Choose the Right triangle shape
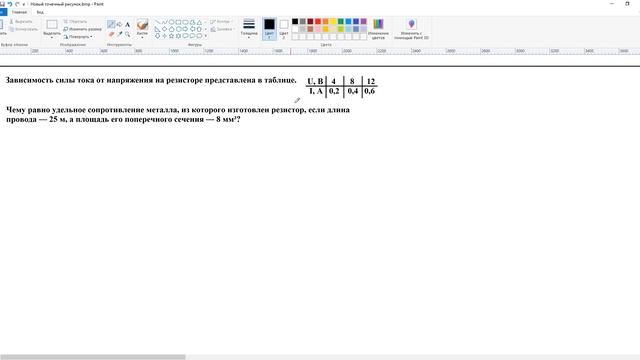The image size is (640, 360). (x=157, y=29)
